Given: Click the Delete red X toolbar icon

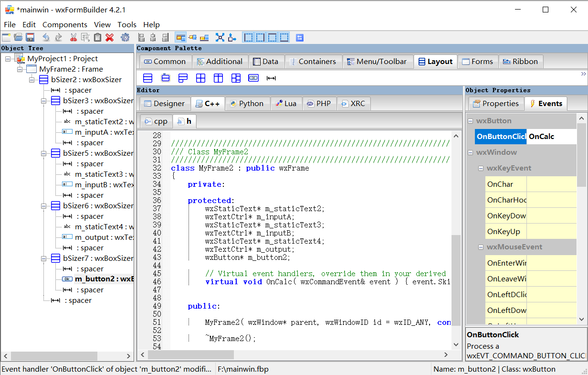Looking at the screenshot, I should (x=108, y=37).
